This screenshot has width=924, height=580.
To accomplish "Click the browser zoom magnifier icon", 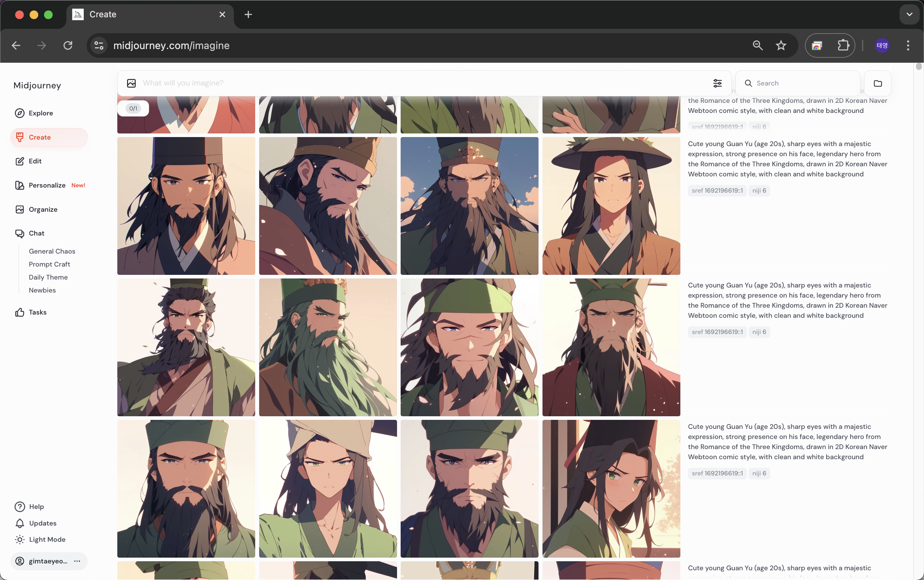I will pos(758,45).
